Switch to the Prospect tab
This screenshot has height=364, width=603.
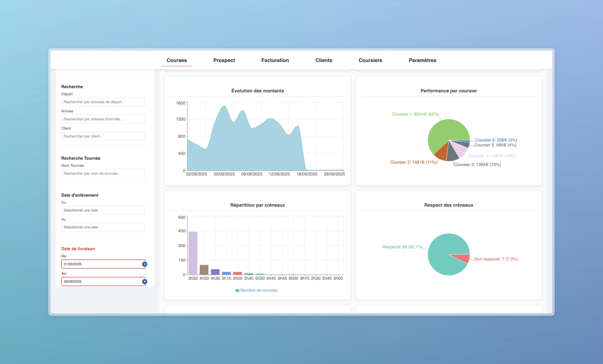click(x=224, y=60)
